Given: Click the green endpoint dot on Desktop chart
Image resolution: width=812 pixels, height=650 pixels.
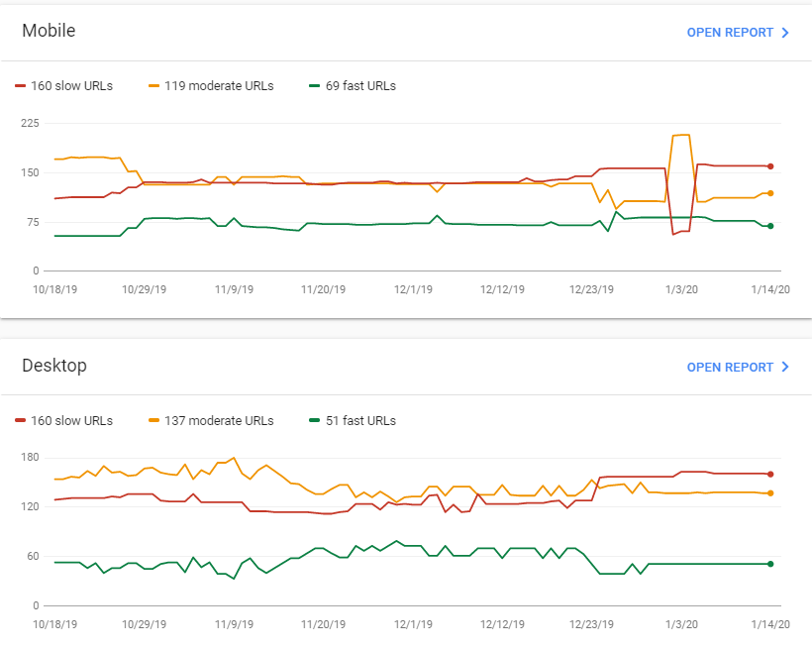Looking at the screenshot, I should coord(770,564).
